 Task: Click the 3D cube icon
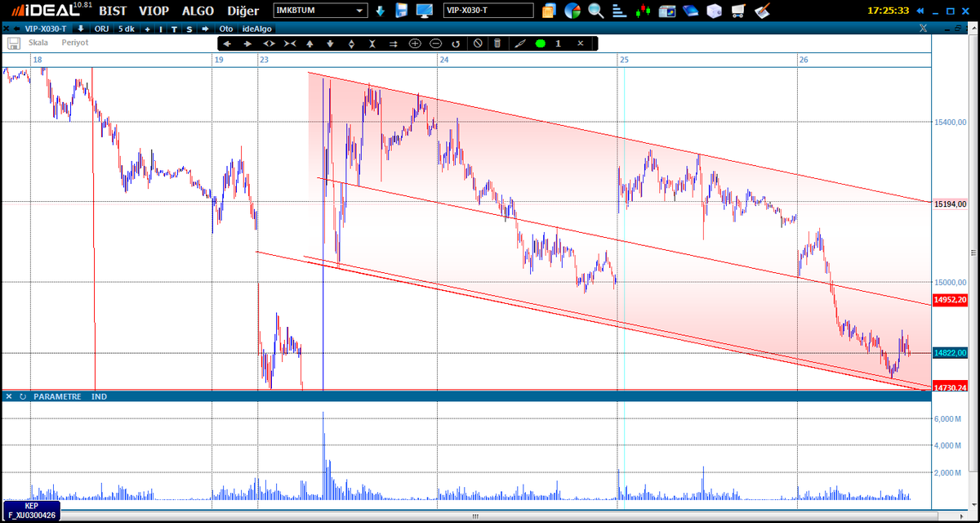click(x=715, y=11)
